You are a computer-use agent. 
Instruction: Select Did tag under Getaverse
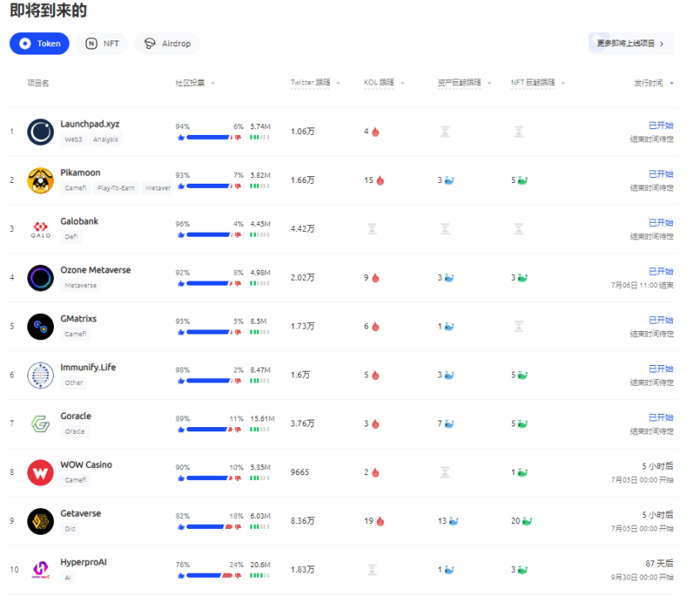70,529
